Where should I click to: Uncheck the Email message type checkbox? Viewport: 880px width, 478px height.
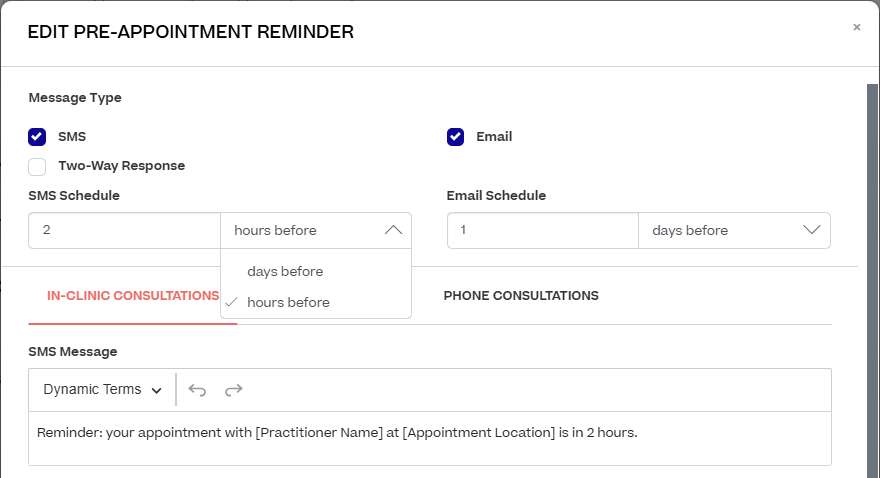[x=455, y=137]
